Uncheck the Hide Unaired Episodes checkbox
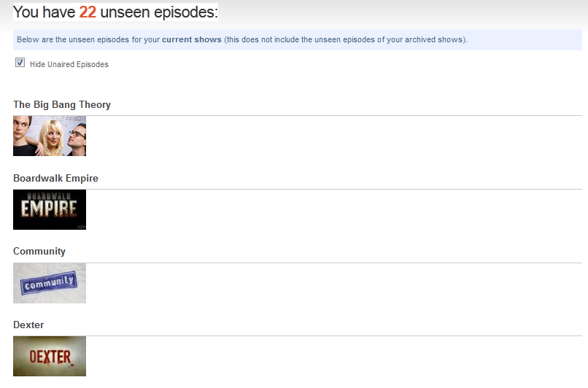Screen dimensions: 588x388 (x=20, y=63)
